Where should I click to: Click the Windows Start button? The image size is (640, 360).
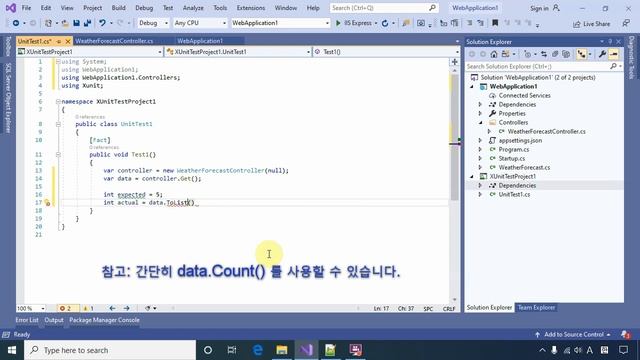pyautogui.click(x=12, y=350)
